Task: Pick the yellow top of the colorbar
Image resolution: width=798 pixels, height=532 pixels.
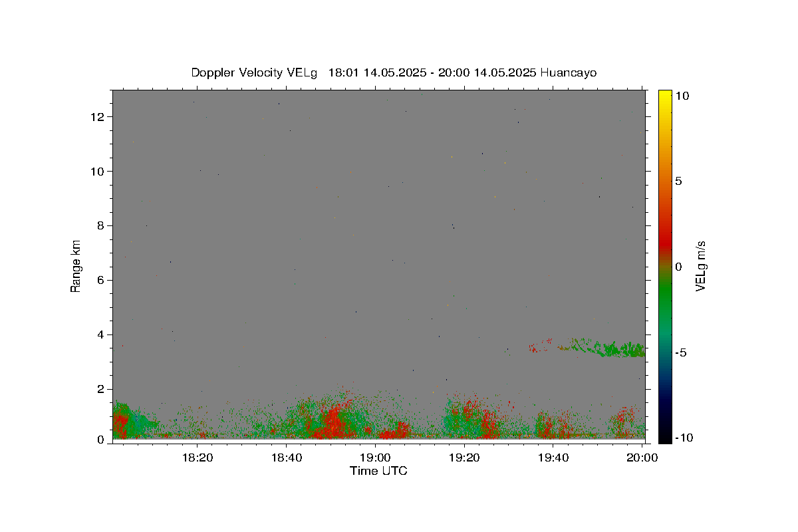Action: (665, 96)
